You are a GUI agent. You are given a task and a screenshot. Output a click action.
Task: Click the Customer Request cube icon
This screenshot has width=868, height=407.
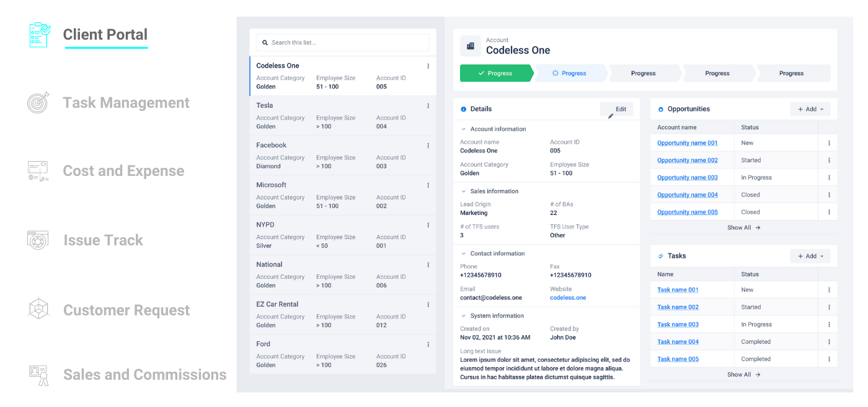tap(38, 309)
